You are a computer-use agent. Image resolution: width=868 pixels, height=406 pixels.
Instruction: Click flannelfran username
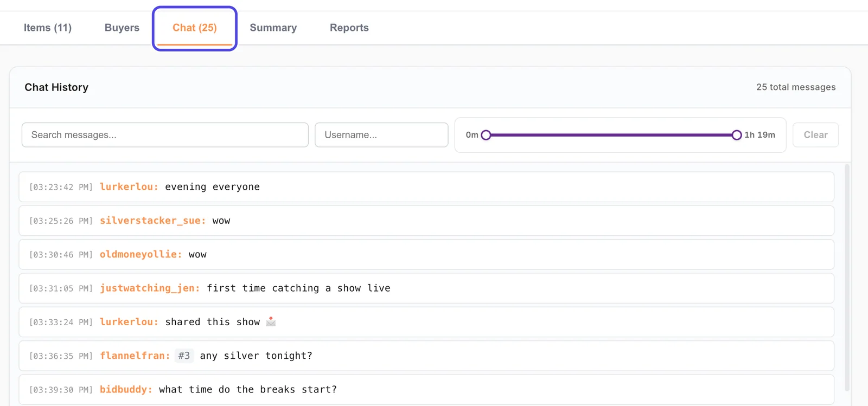click(135, 356)
